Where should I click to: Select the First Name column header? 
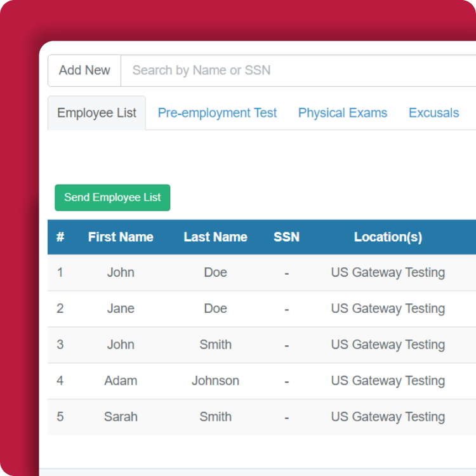click(121, 237)
